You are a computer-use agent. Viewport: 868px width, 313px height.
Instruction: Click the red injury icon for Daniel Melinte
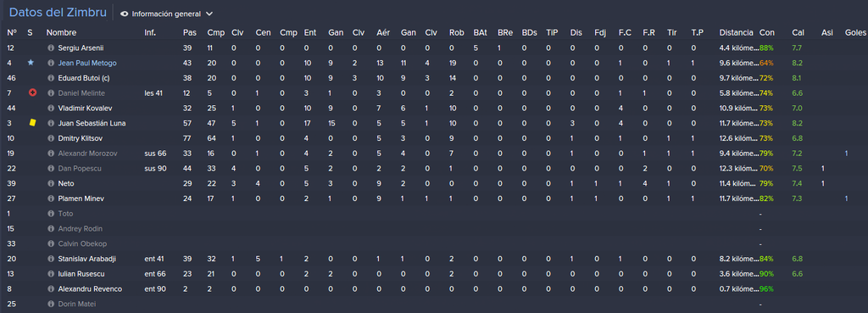tap(32, 93)
